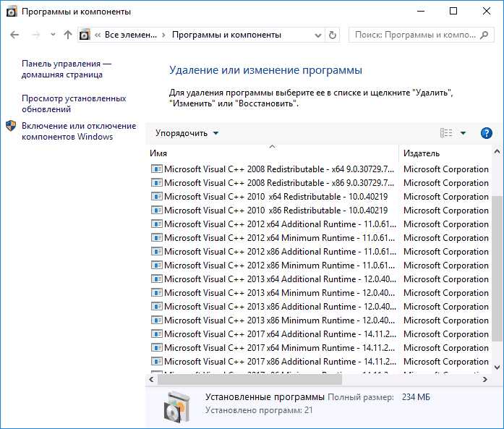Click the window title bar program icon
This screenshot has height=429, width=504.
tap(12, 12)
